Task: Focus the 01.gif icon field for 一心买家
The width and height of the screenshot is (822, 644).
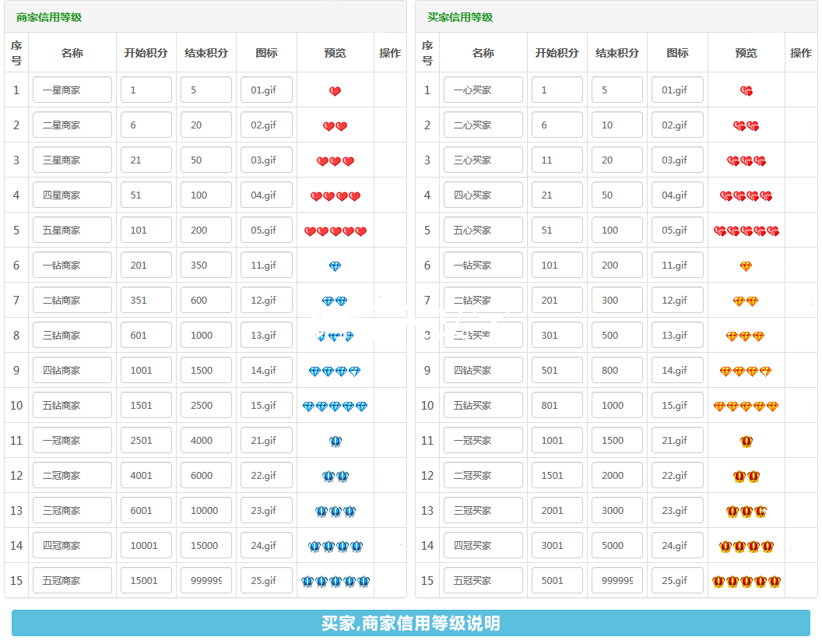Action: (676, 90)
